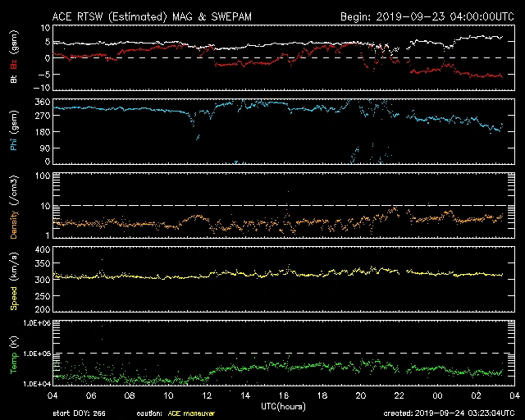Click the '16' hour tick on the time axis

284,395
